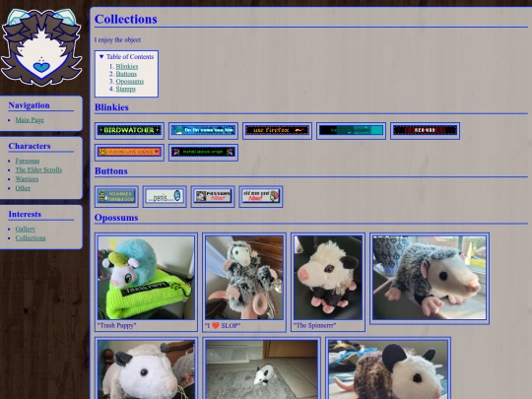Click the dark red blinkie
This screenshot has width=532, height=399.
426,131
